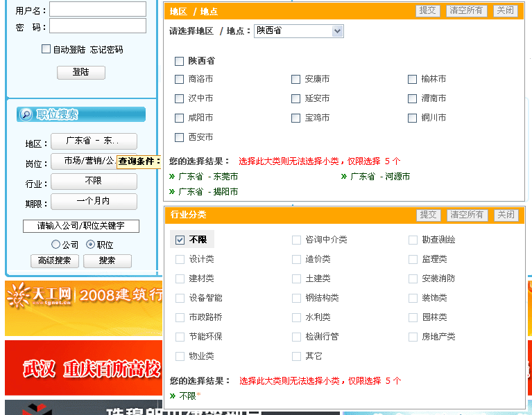Check the 监理类 checkbox
The width and height of the screenshot is (532, 415).
[x=413, y=260]
